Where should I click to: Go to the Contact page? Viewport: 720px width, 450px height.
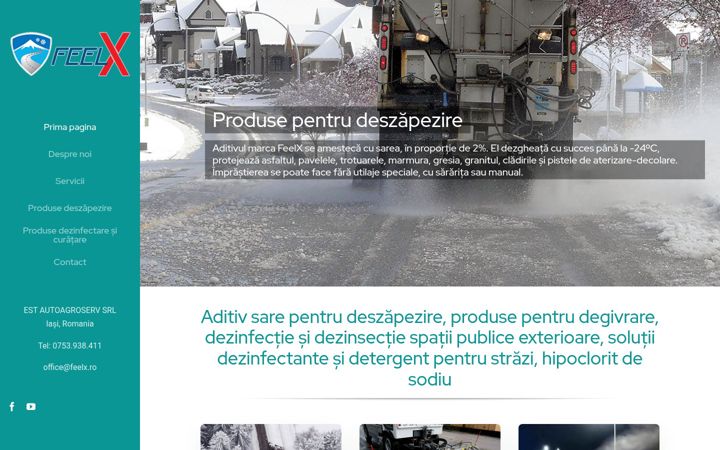click(x=70, y=262)
